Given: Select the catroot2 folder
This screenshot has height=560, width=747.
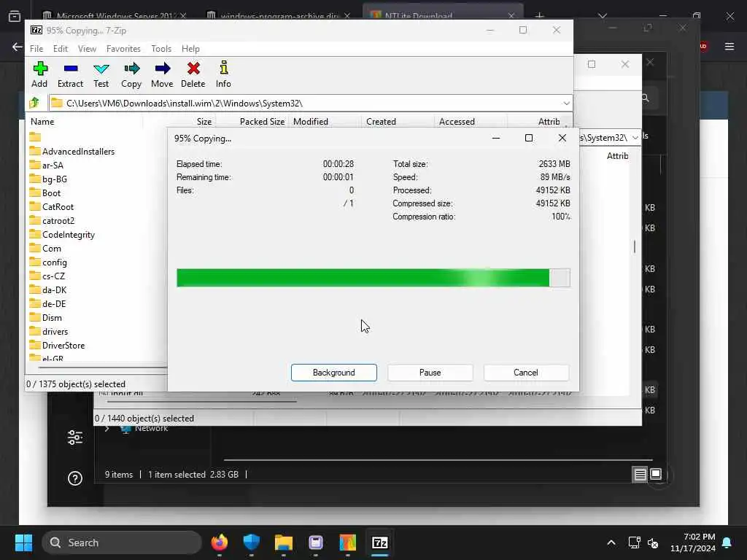Looking at the screenshot, I should (x=52, y=220).
